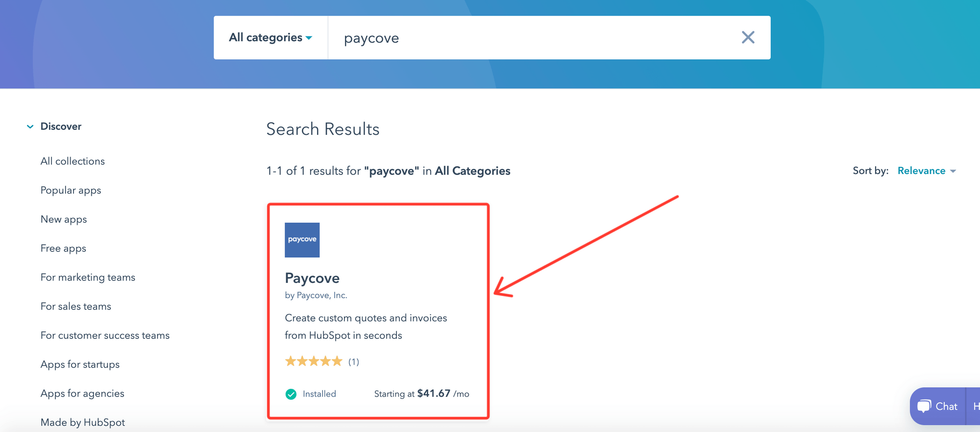This screenshot has width=980, height=432.
Task: Click the Paycove app logo
Action: (x=302, y=240)
